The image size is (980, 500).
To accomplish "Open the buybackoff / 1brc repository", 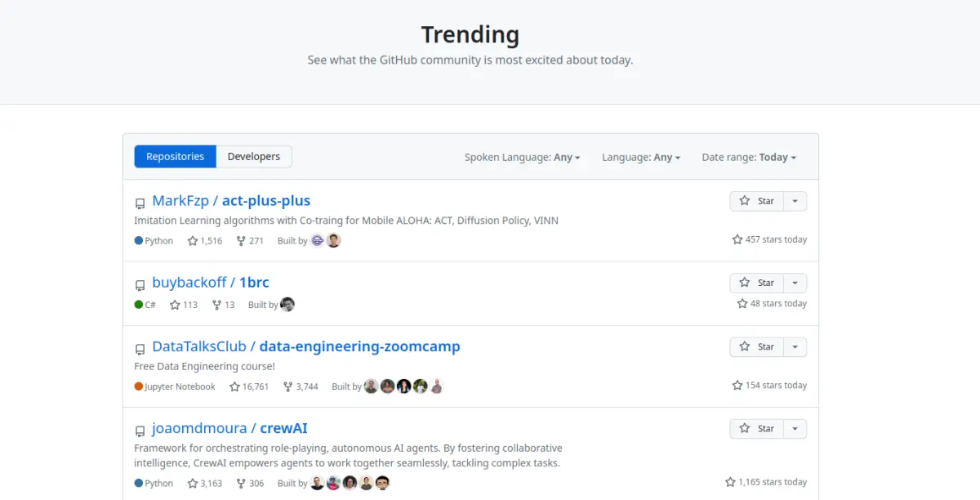I will (211, 283).
